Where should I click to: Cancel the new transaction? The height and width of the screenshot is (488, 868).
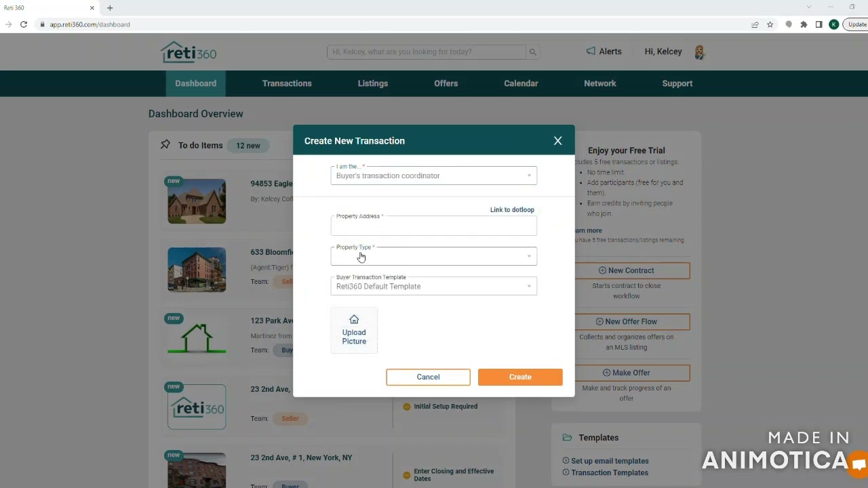point(428,377)
